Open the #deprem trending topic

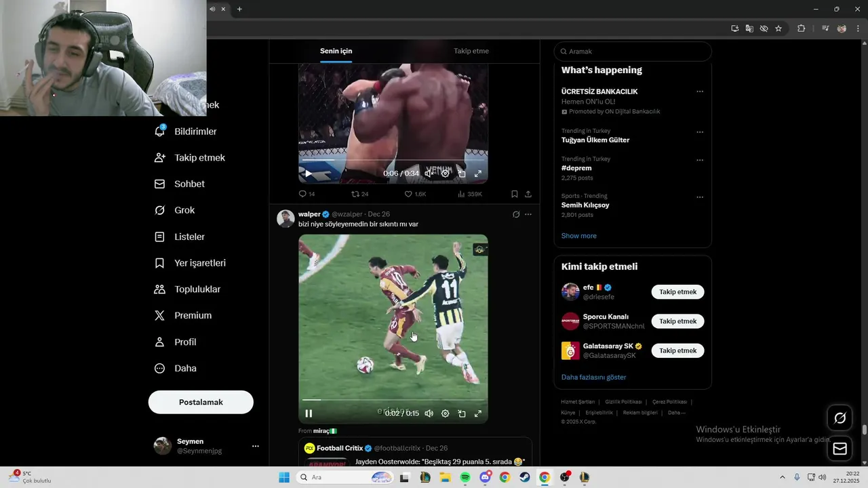click(576, 168)
